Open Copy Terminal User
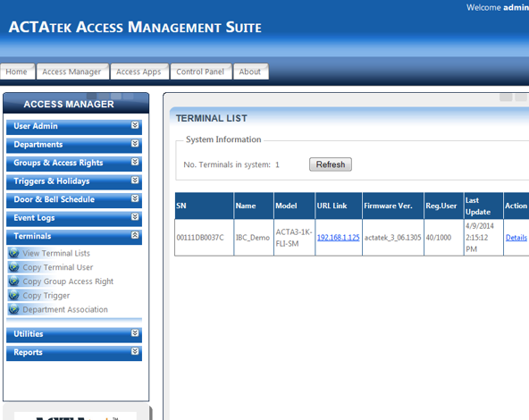Image resolution: width=529 pixels, height=420 pixels. tap(58, 267)
